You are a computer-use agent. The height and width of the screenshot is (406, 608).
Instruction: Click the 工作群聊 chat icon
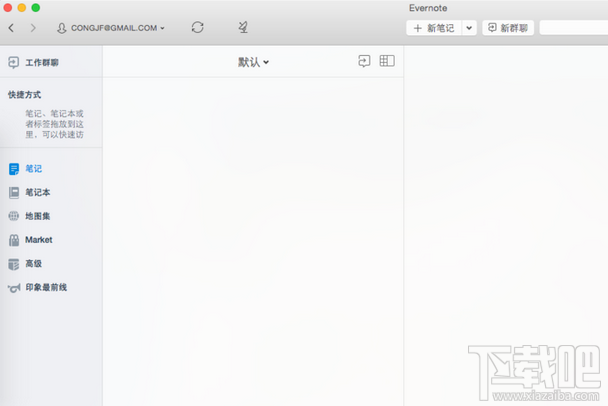point(14,62)
